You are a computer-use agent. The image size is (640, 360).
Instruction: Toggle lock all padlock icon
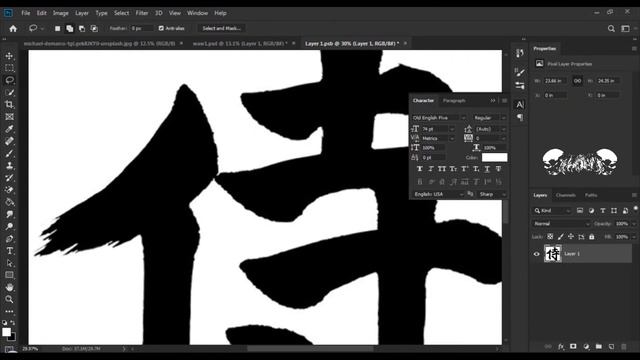coord(591,237)
